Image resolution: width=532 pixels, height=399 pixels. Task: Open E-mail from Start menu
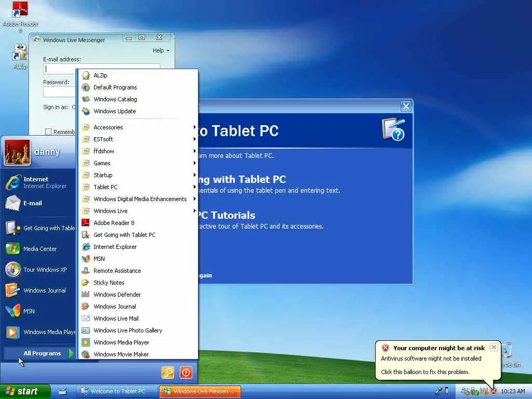pyautogui.click(x=39, y=203)
